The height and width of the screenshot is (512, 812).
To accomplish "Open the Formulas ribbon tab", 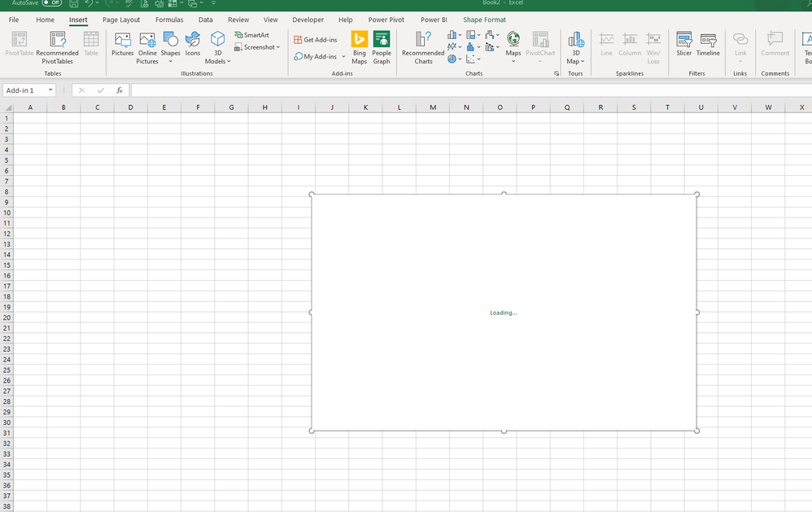I will (169, 19).
